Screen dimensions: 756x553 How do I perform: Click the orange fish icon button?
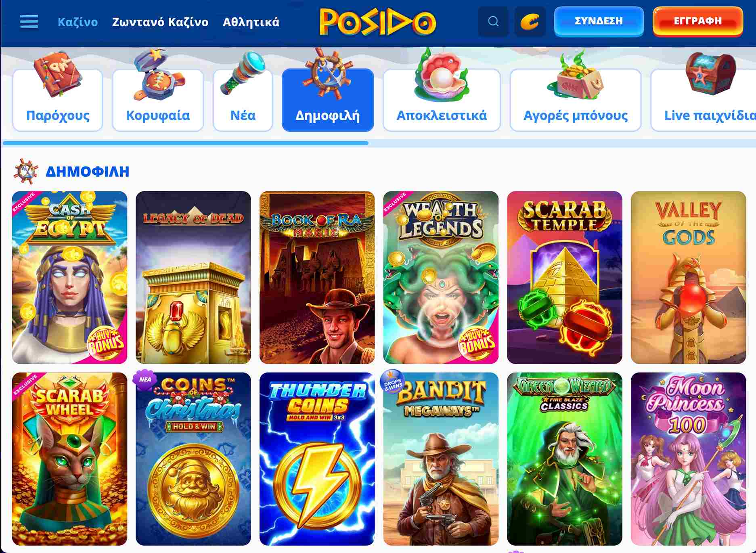530,21
